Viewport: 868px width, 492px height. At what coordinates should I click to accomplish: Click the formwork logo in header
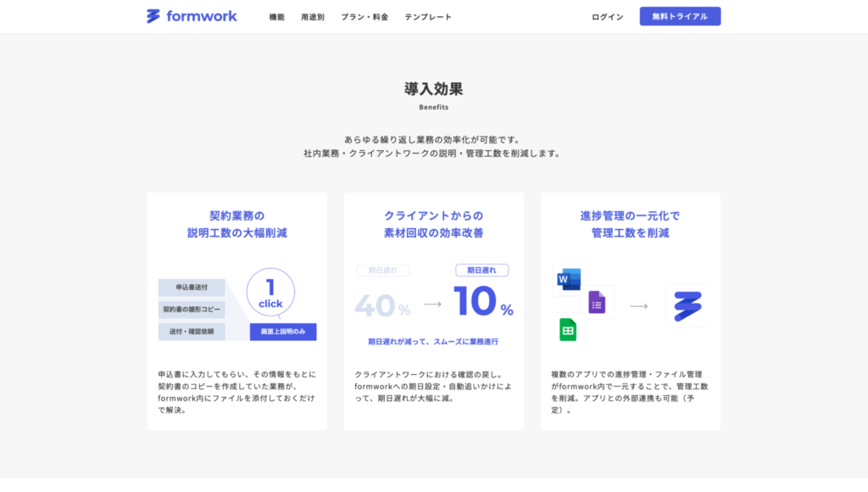[192, 16]
